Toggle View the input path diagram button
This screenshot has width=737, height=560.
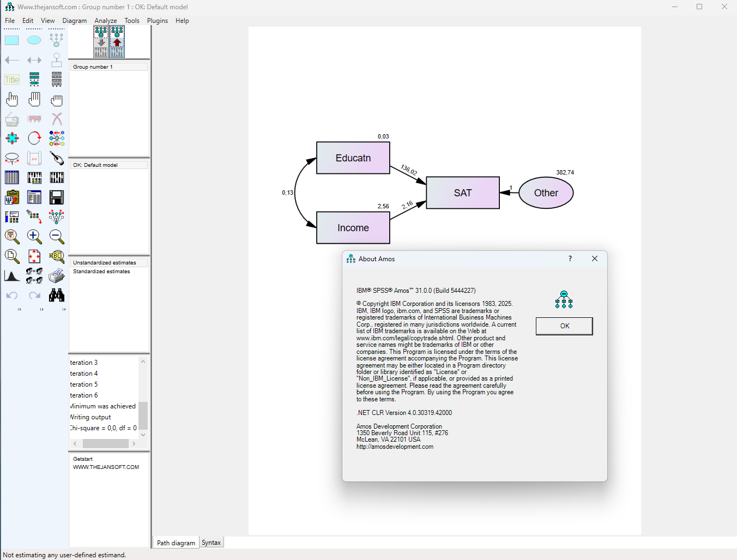click(101, 41)
